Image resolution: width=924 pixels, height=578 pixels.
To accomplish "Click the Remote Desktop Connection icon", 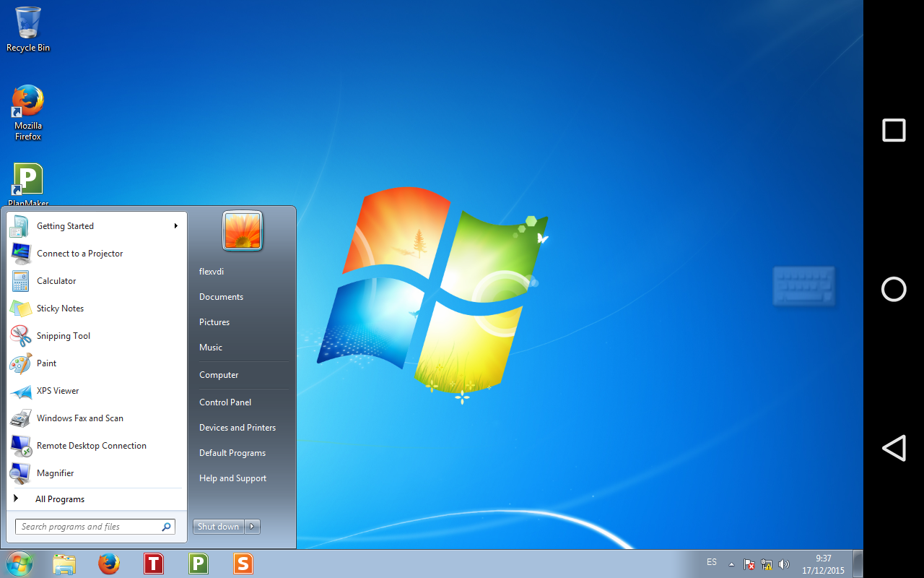I will click(19, 446).
